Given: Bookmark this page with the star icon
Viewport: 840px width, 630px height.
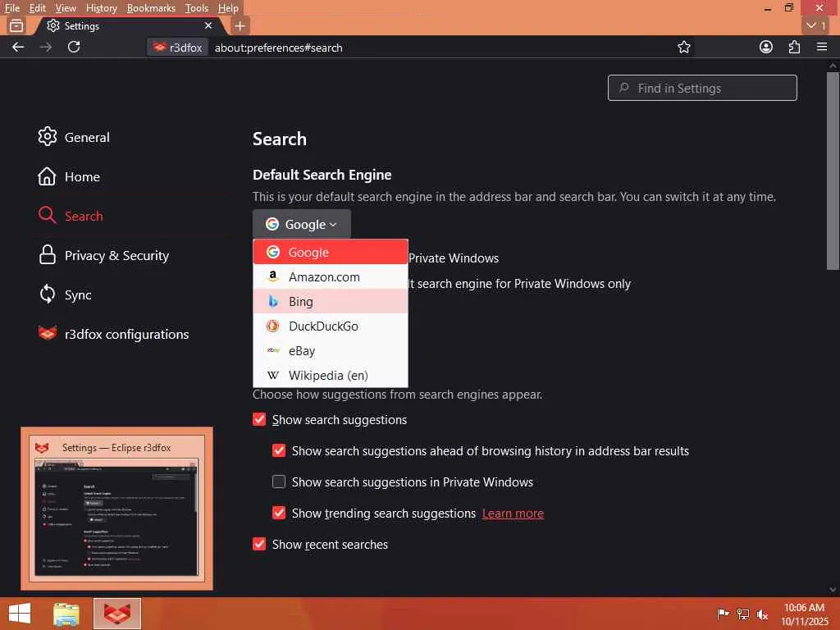Looking at the screenshot, I should point(683,47).
